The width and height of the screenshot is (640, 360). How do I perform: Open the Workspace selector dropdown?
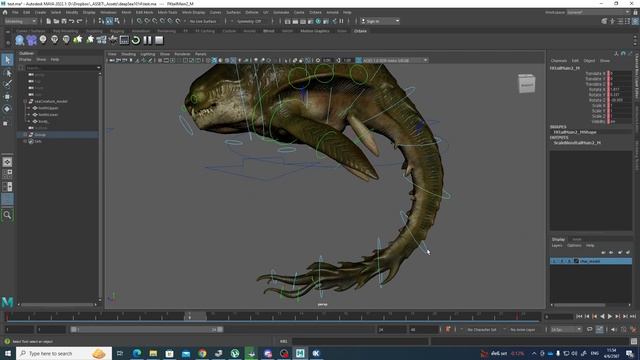point(598,12)
